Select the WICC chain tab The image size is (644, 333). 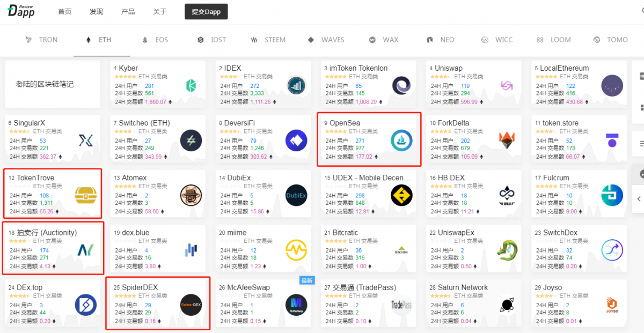tap(497, 40)
